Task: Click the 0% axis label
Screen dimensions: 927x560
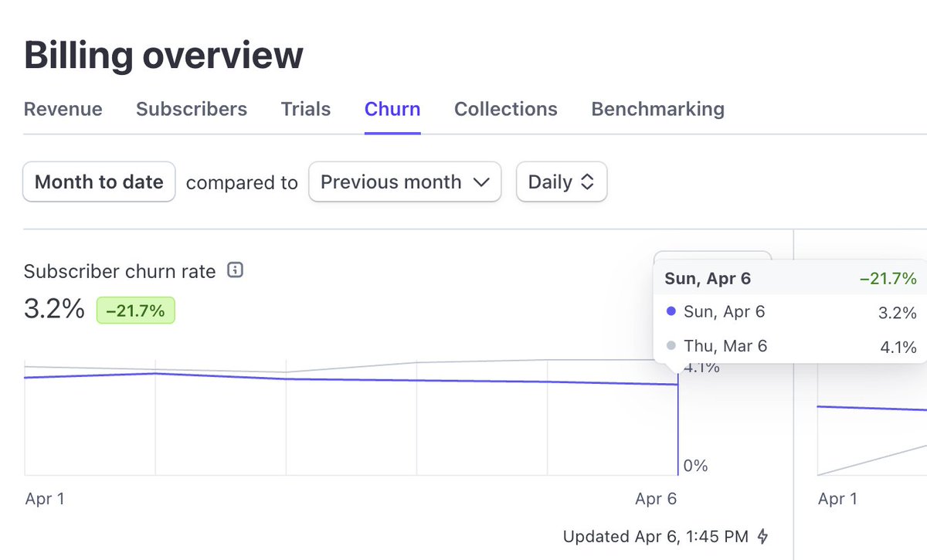Action: [695, 466]
